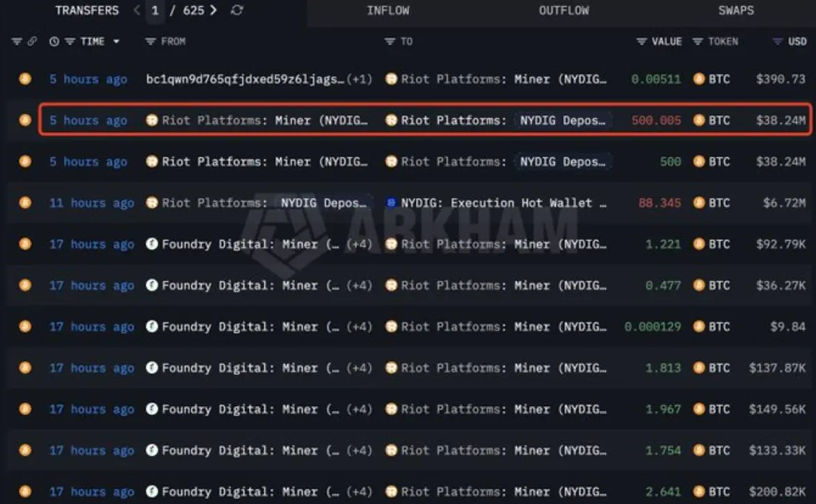
Task: Filter by the TO column
Action: 390,41
